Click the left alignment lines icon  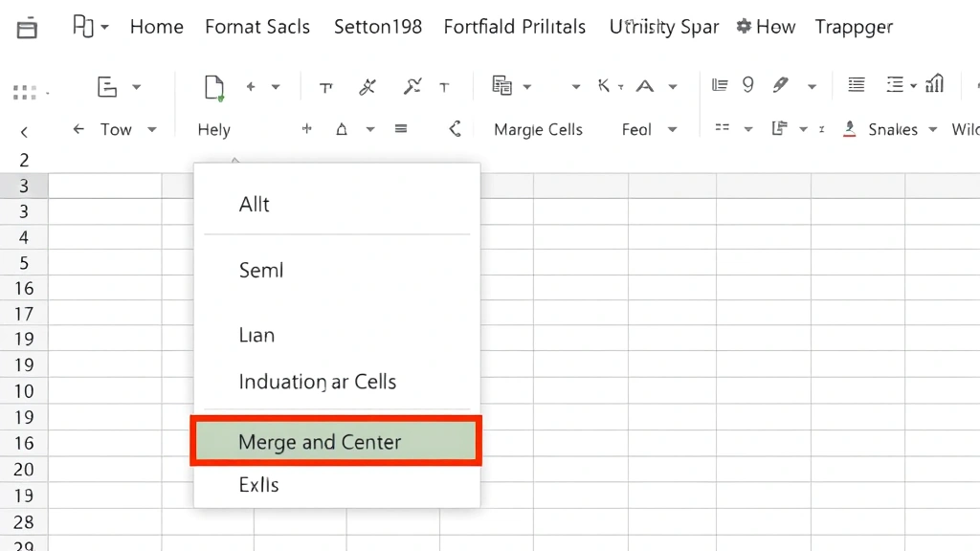click(855, 85)
